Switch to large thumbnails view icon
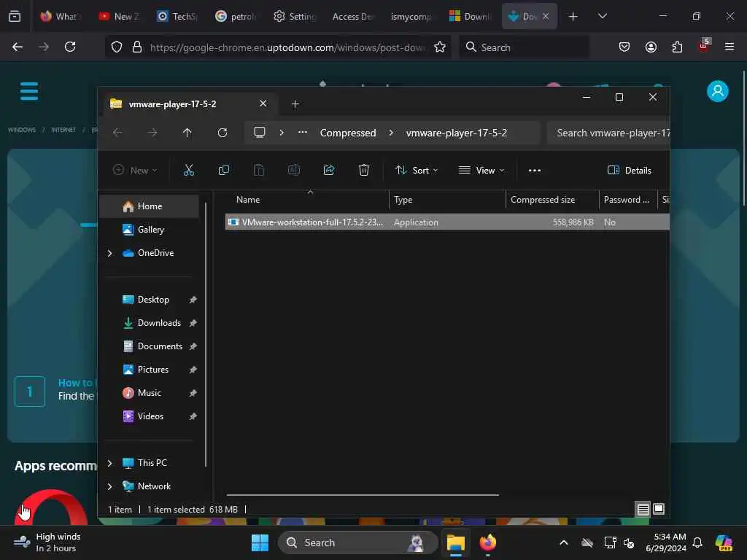The width and height of the screenshot is (747, 560). click(x=659, y=510)
